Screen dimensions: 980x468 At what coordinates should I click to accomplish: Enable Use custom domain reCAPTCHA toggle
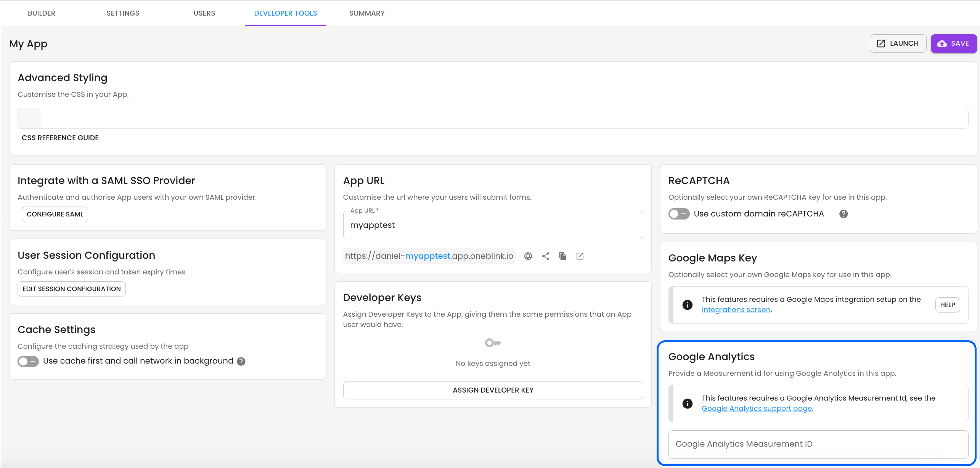click(x=679, y=214)
